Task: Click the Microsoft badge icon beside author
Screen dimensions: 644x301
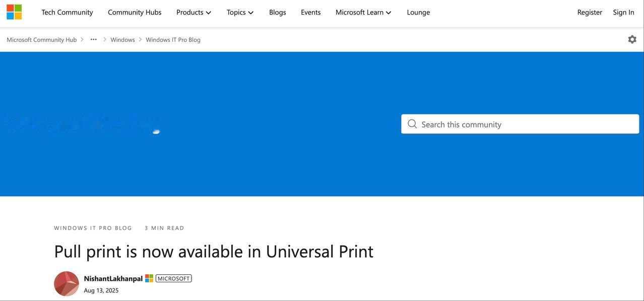Action: click(149, 278)
